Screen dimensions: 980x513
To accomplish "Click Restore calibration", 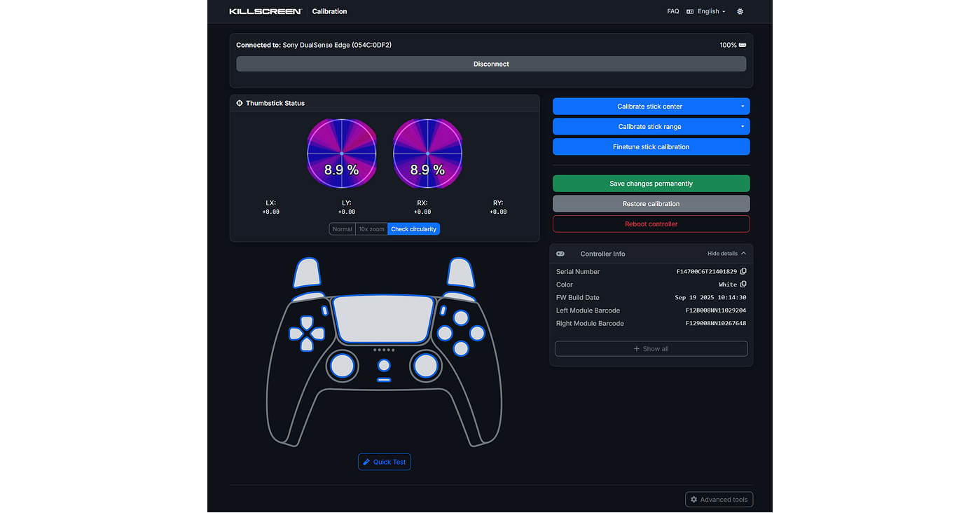I will pos(651,204).
